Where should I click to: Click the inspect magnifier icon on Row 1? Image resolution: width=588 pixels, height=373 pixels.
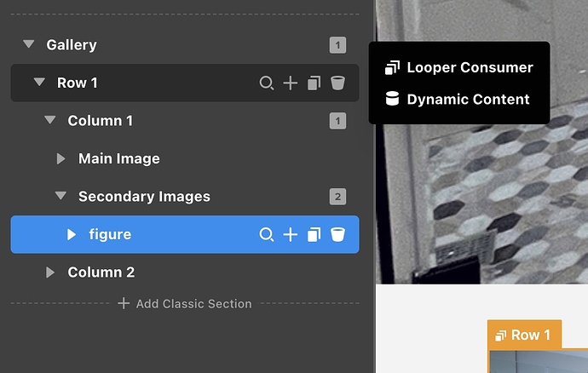click(x=267, y=83)
